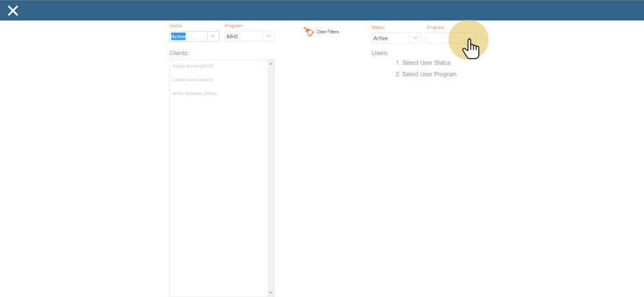
Task: Click the Clear Filters text label
Action: click(x=327, y=32)
